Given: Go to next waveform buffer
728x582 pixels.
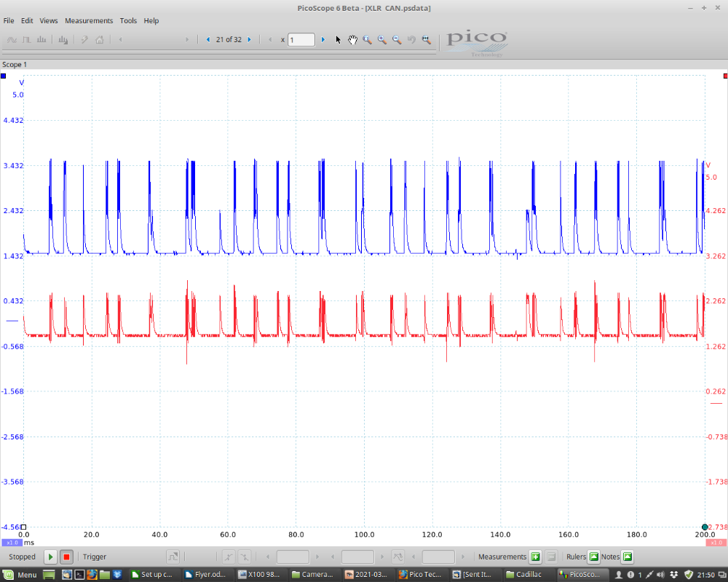Looking at the screenshot, I should pos(250,40).
